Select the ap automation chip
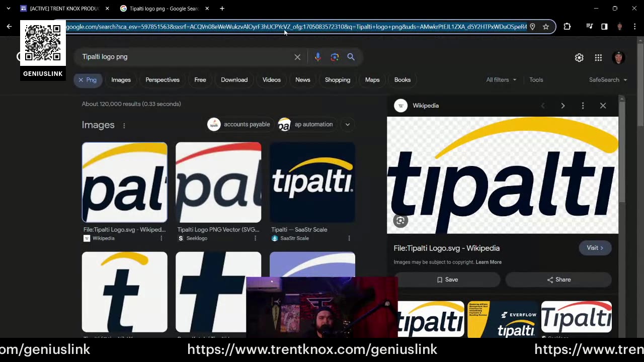The width and height of the screenshot is (644, 362). pyautogui.click(x=306, y=124)
